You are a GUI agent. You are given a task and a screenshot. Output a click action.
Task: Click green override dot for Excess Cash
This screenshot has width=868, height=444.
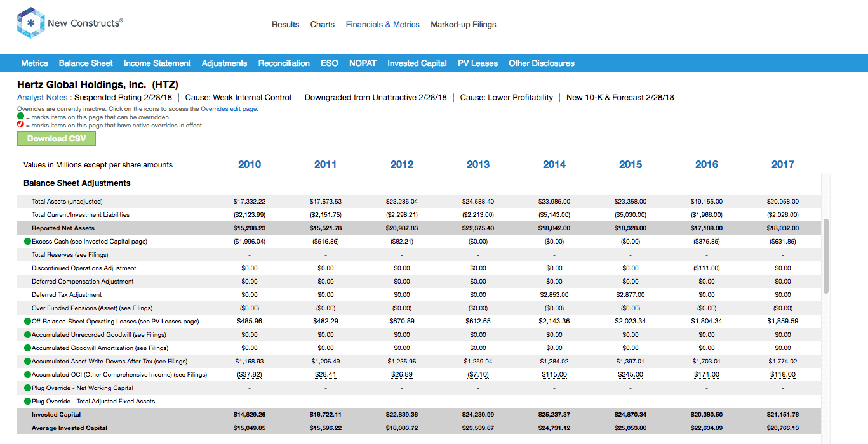(27, 242)
